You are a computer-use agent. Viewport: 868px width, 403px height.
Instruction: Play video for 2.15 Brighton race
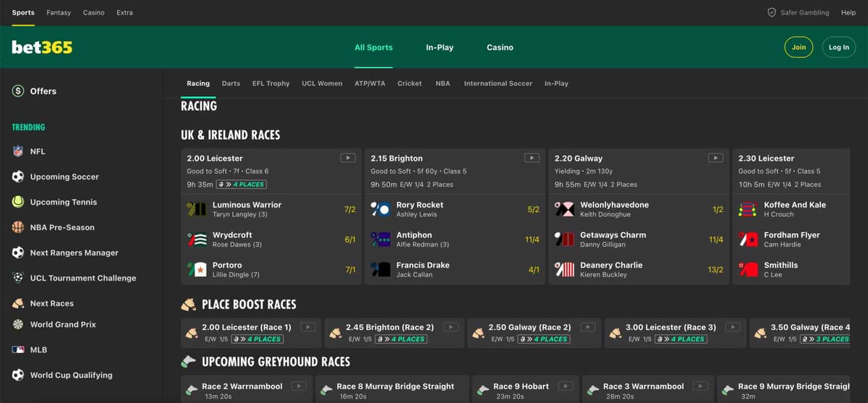click(532, 158)
